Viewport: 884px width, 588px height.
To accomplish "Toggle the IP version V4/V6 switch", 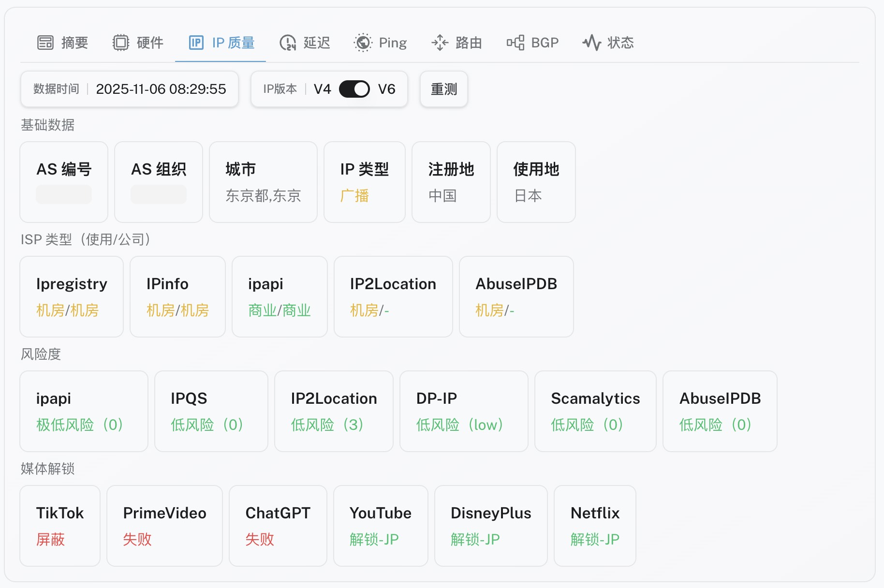I will (x=354, y=89).
